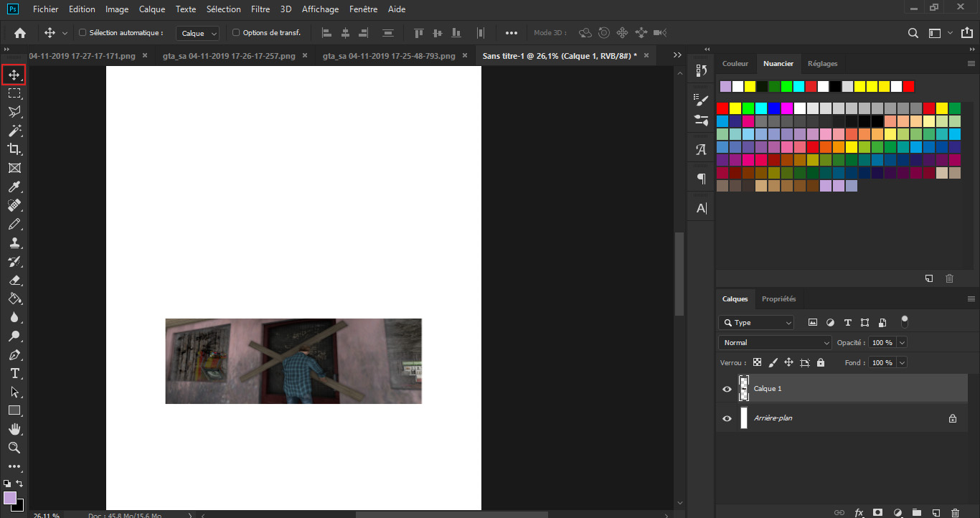
Task: Select the Polygonal Lasso tool
Action: pos(14,112)
